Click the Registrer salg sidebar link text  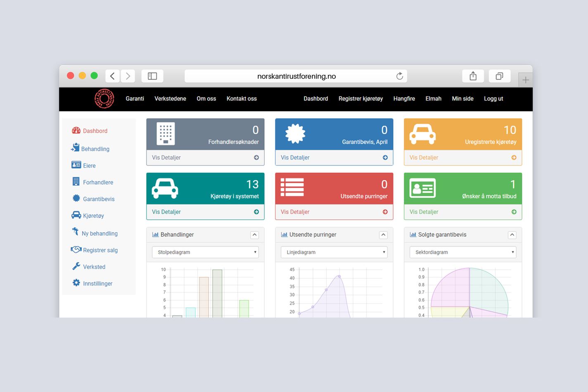100,250
